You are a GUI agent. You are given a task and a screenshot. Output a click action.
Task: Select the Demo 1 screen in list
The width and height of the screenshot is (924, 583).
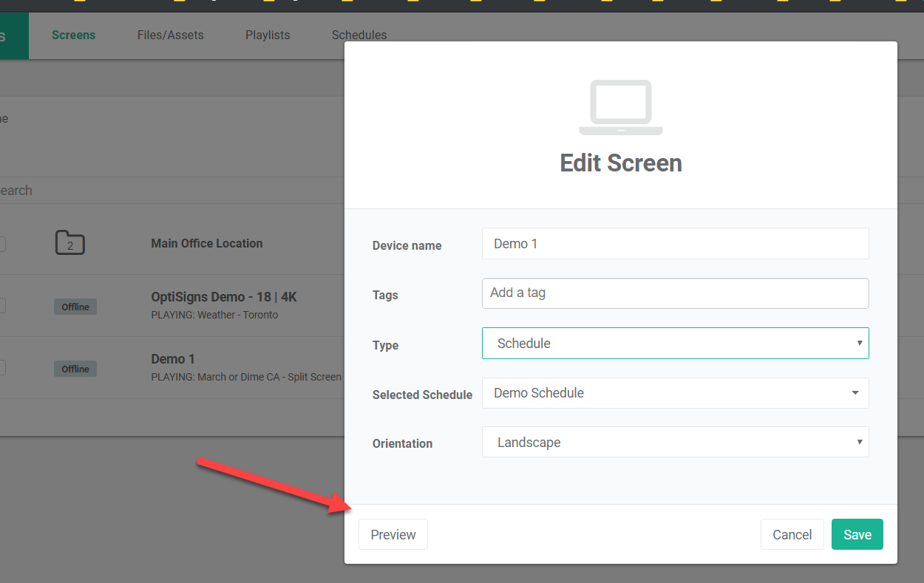[173, 359]
